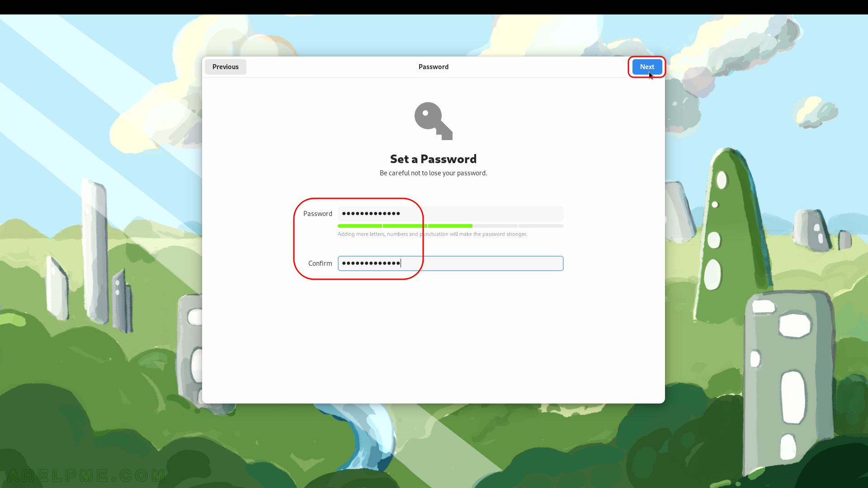Click the AHELPME.COM watermark
This screenshot has height=488, width=868.
pos(86,475)
